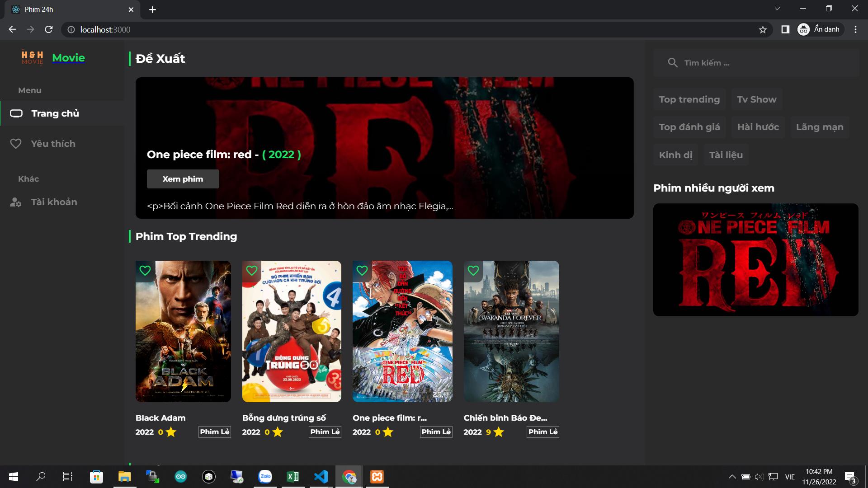Select the Tài liệu genre tag
Screen dimensions: 868x488
click(726, 155)
